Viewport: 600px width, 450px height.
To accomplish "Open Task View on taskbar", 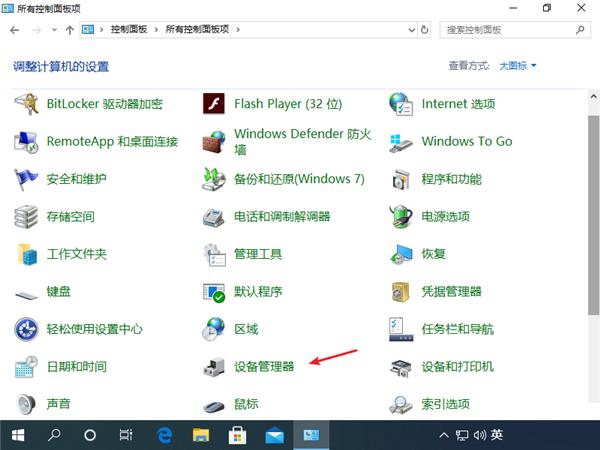I will tap(126, 435).
